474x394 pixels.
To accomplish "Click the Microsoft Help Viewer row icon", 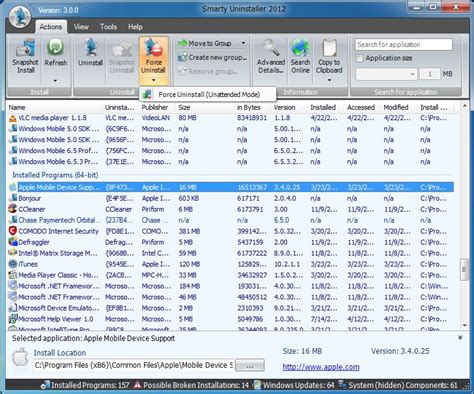I will (13, 319).
